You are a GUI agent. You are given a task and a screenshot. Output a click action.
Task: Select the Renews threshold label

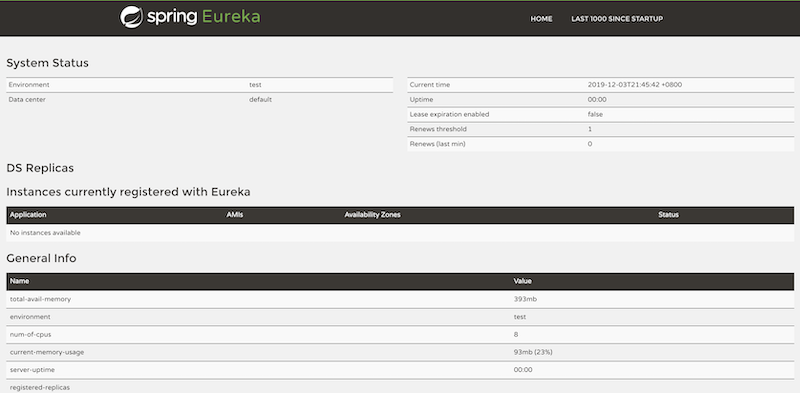438,129
